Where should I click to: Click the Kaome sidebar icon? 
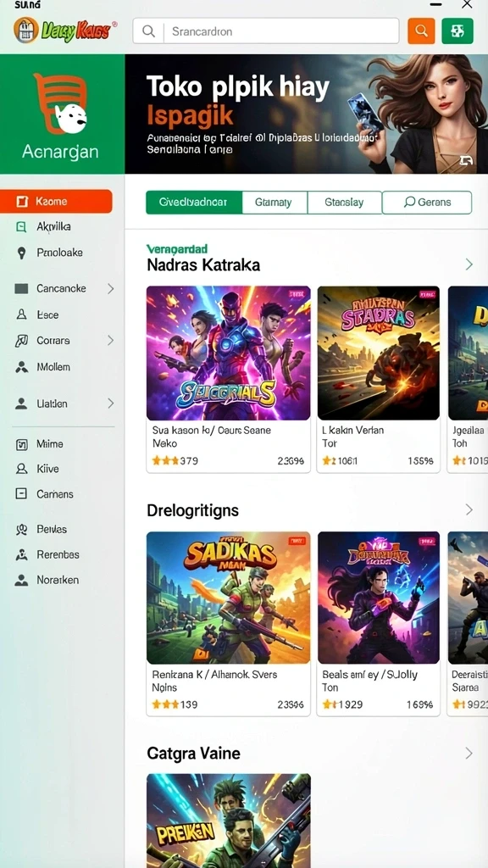[x=22, y=202]
